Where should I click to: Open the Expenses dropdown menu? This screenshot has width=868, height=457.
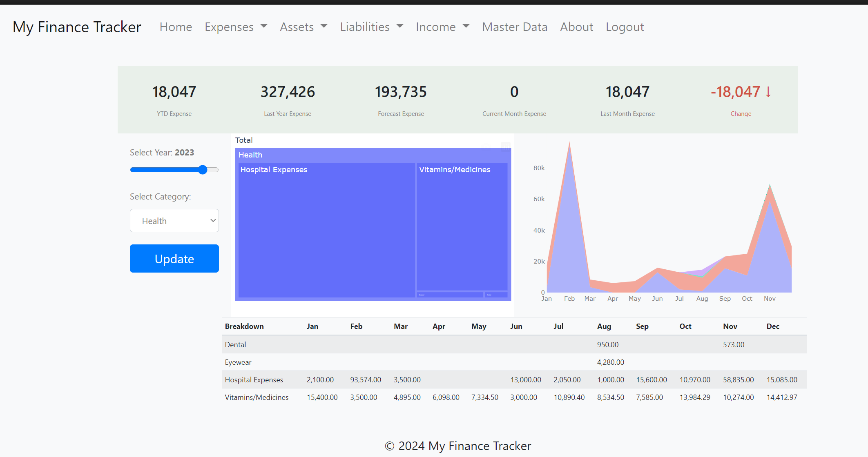236,27
